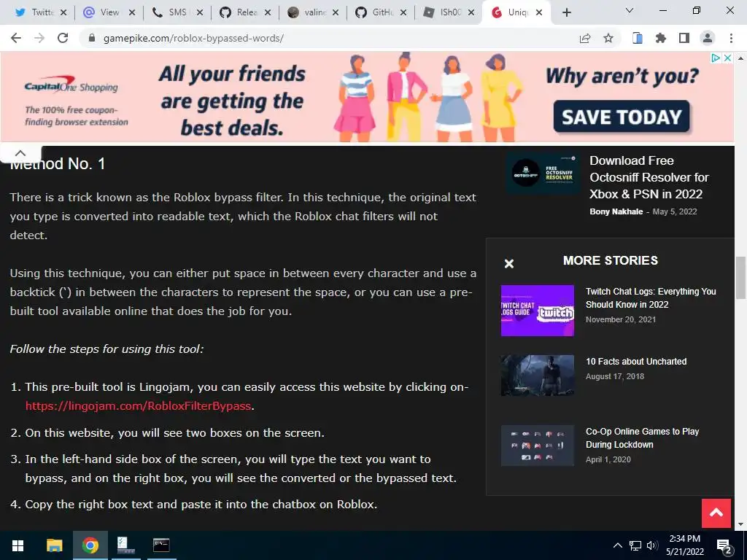
Task: Open the blue extension icon beside the star
Action: [x=638, y=38]
